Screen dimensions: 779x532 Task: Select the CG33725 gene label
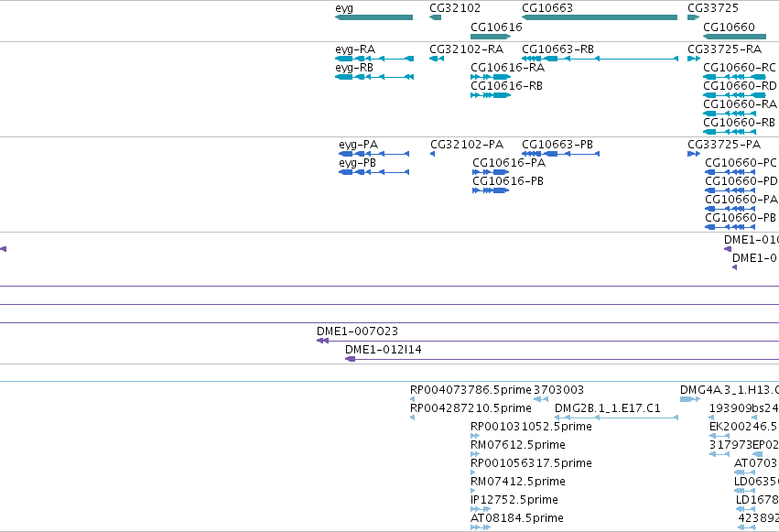click(x=713, y=8)
